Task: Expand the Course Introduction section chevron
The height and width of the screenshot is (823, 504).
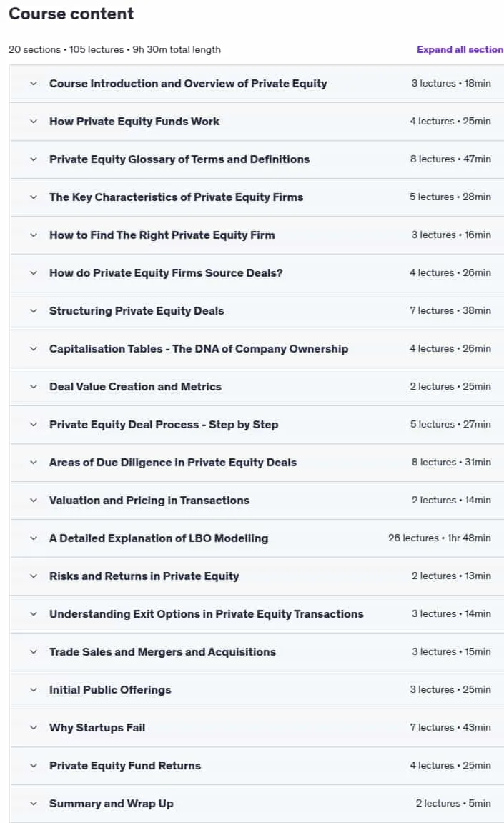Action: (34, 84)
